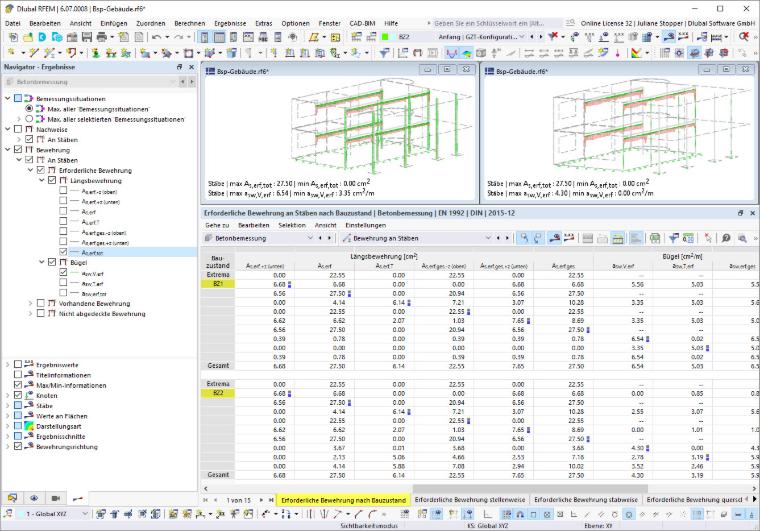
Task: Open file with the yellow folder icon
Action: tap(28, 37)
